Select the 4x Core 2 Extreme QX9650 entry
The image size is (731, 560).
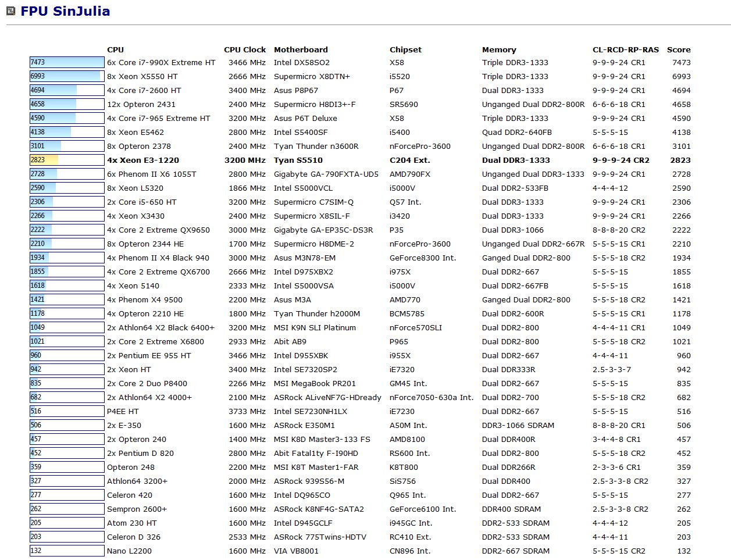(x=159, y=230)
